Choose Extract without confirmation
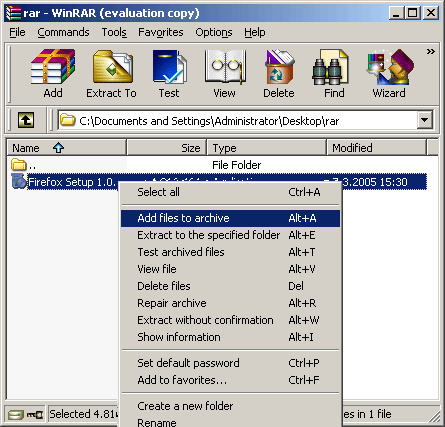The height and width of the screenshot is (427, 445). pos(230,320)
